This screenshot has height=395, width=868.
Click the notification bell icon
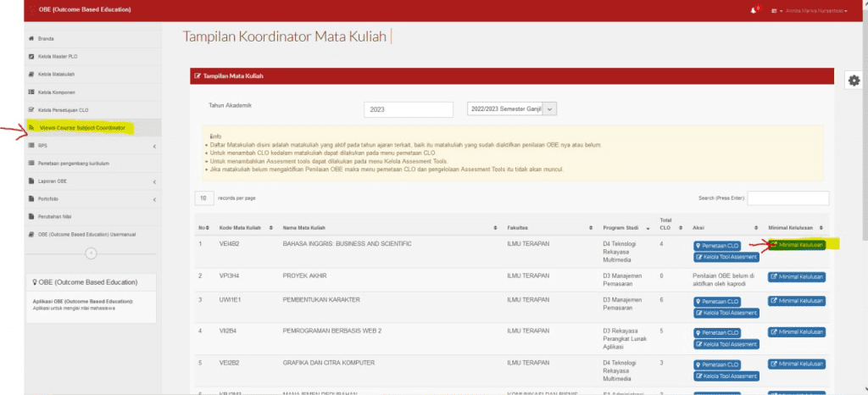(754, 10)
